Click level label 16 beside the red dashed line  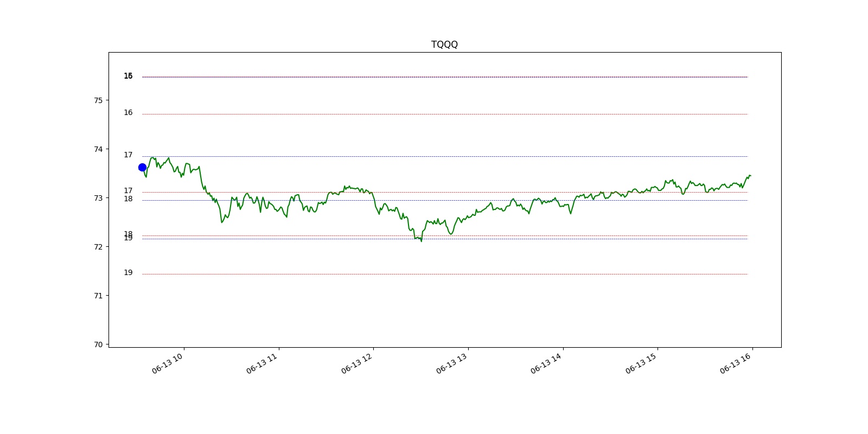(128, 113)
